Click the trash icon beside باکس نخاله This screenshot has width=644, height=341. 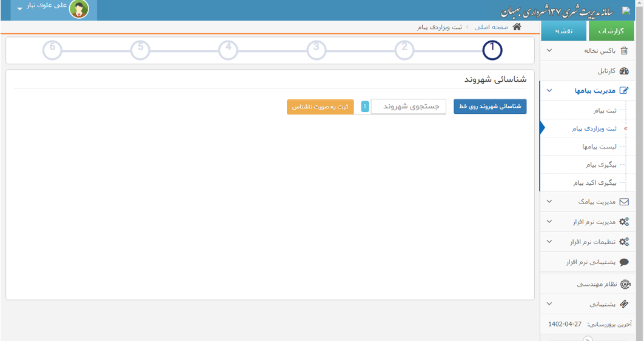(x=624, y=51)
